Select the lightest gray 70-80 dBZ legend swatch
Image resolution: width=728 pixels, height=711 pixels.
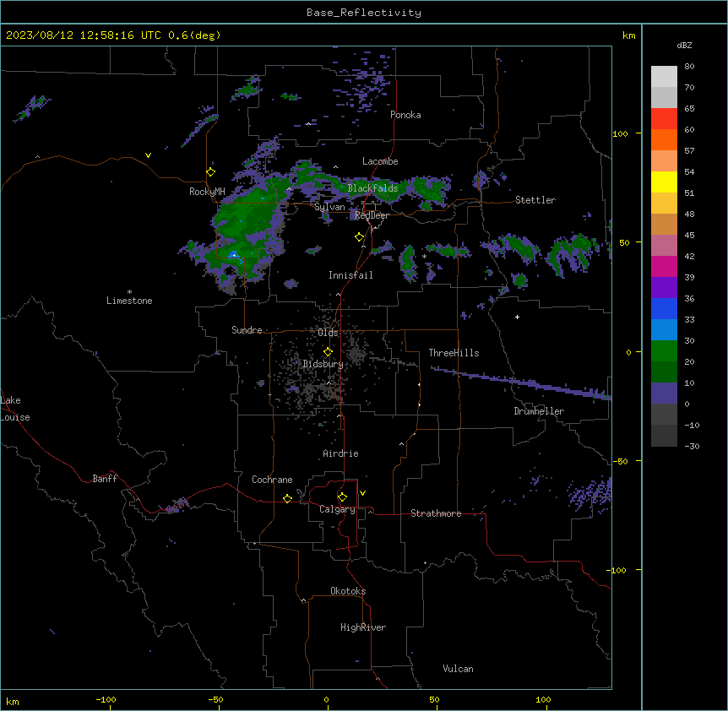click(664, 77)
